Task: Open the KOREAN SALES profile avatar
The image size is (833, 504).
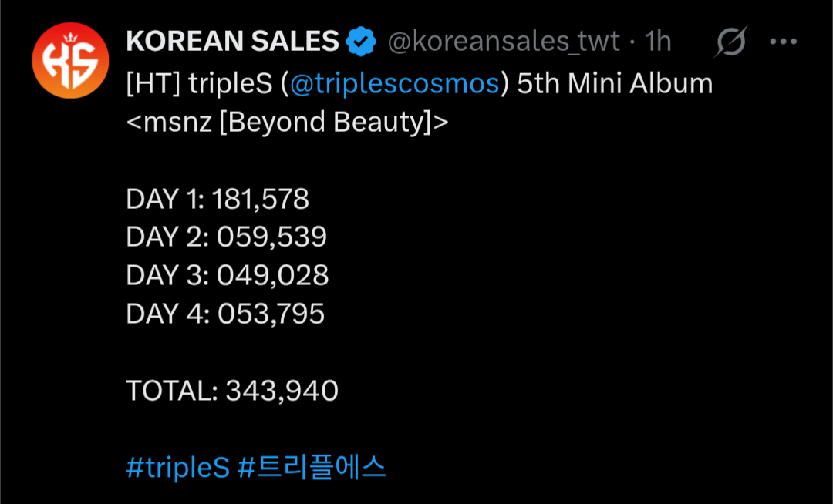Action: (70, 61)
